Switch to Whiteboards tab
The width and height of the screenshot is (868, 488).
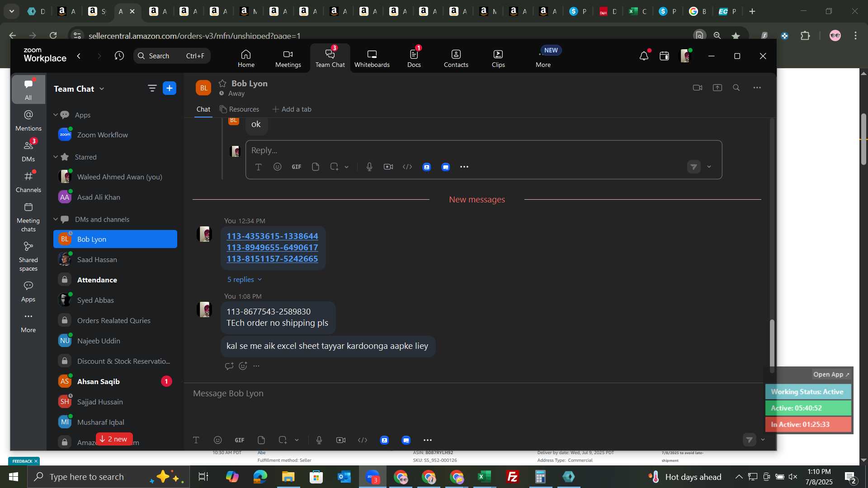coord(372,59)
